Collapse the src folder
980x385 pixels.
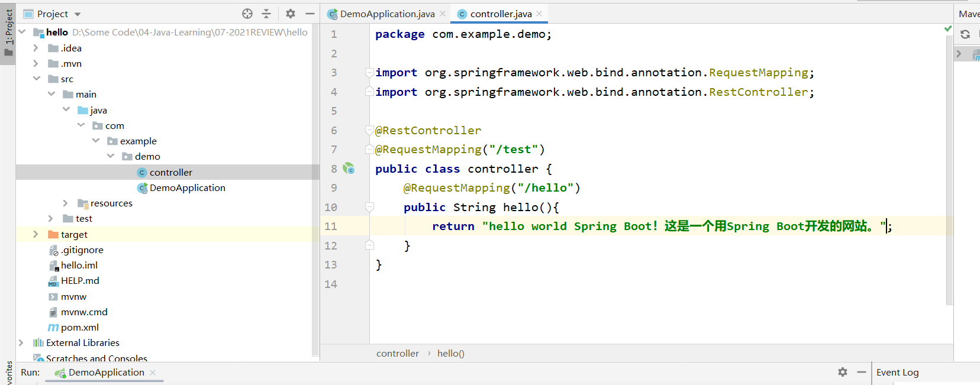pyautogui.click(x=36, y=79)
